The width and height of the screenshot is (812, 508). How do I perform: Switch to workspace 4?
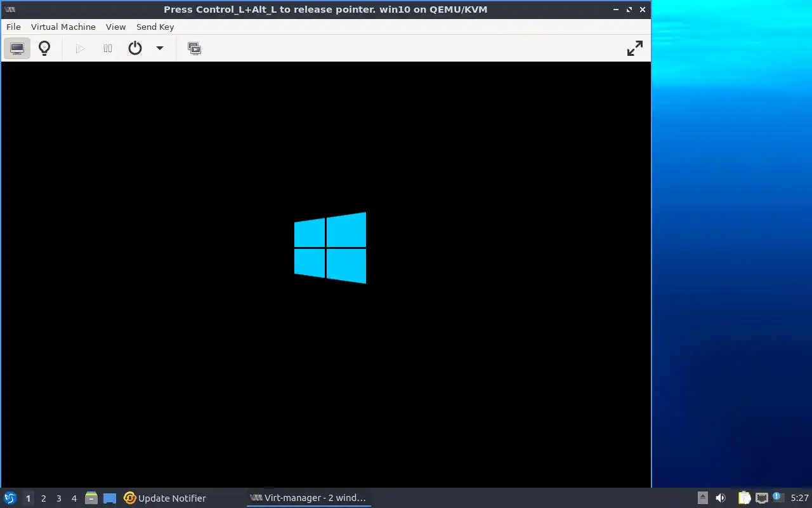pos(74,498)
